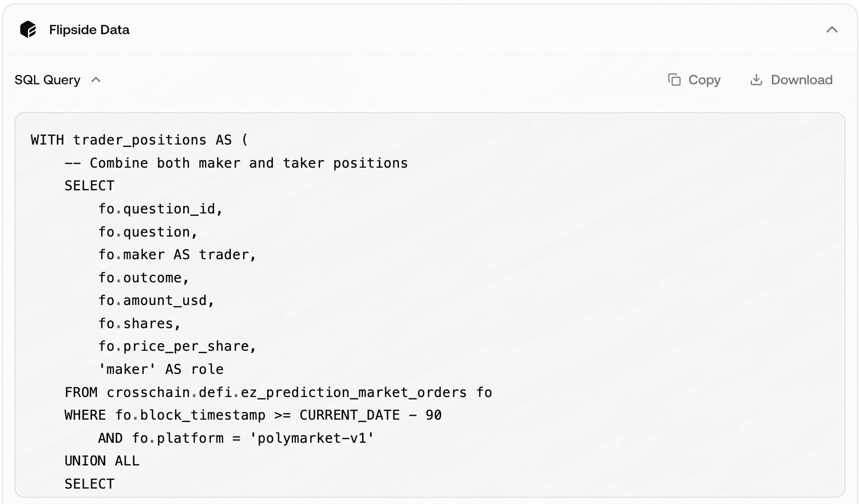Select the SQL Query label
Screen dimensions: 860x504
coord(48,80)
